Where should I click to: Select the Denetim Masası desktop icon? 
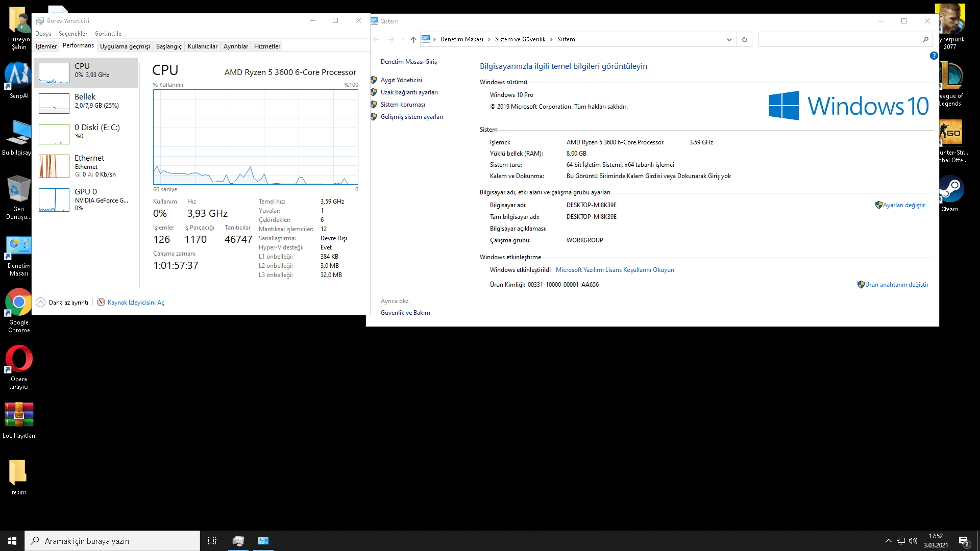[19, 254]
